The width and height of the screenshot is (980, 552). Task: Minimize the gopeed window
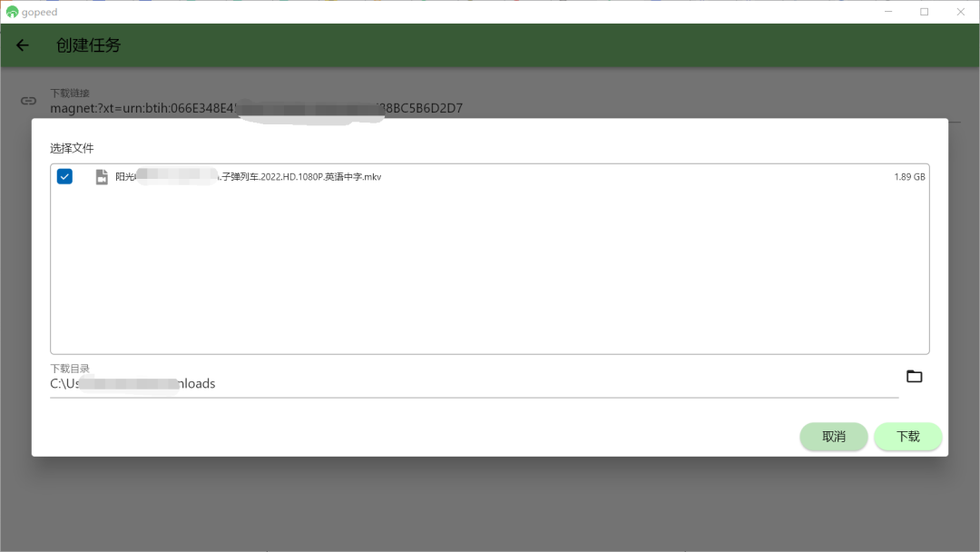click(x=888, y=12)
